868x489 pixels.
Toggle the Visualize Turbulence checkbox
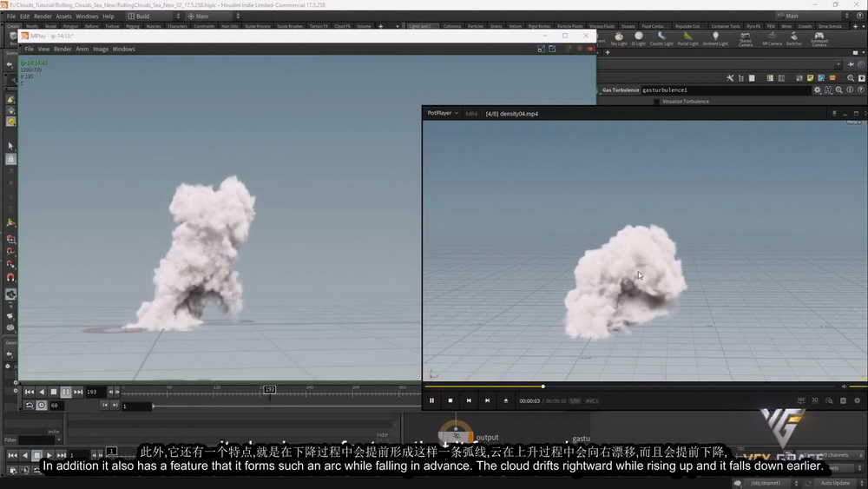[x=656, y=102]
